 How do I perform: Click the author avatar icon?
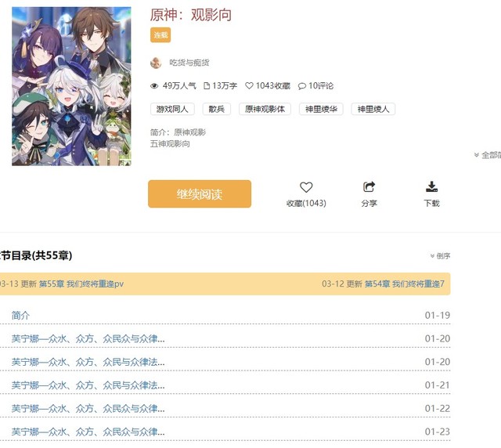(x=156, y=63)
